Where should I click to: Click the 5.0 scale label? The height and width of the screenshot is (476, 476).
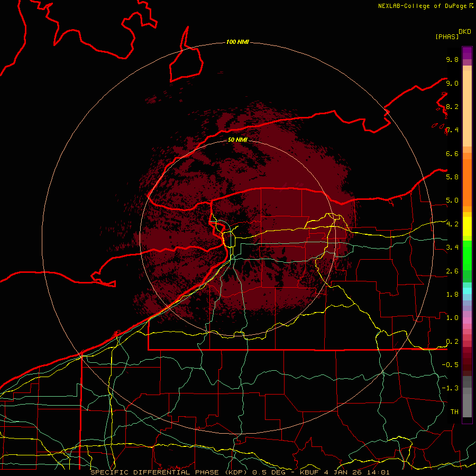(452, 200)
